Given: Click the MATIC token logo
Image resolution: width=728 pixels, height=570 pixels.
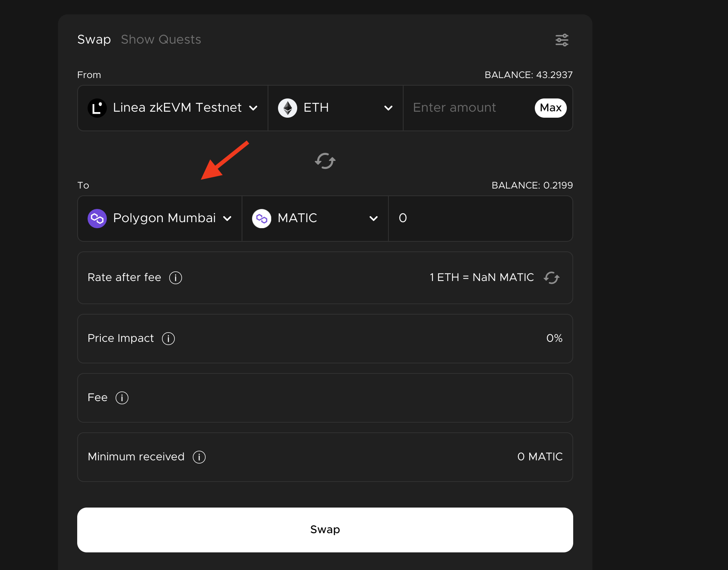Looking at the screenshot, I should pos(262,219).
